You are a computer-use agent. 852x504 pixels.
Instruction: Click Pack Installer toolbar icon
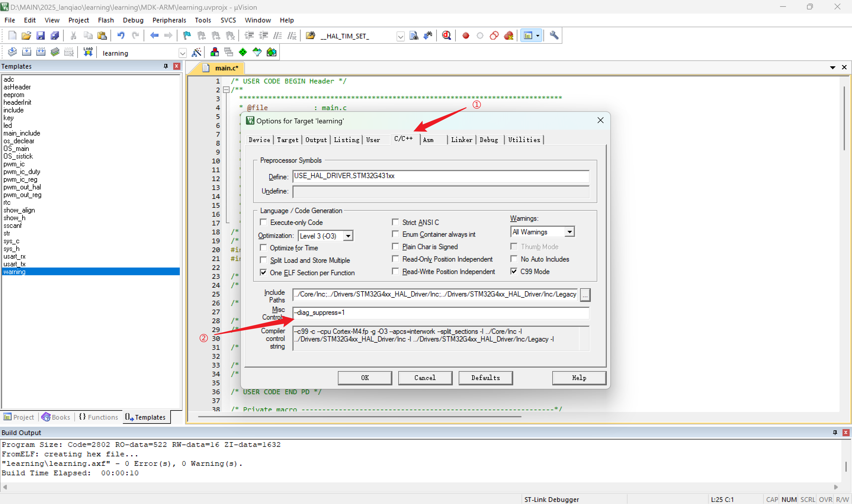[271, 52]
